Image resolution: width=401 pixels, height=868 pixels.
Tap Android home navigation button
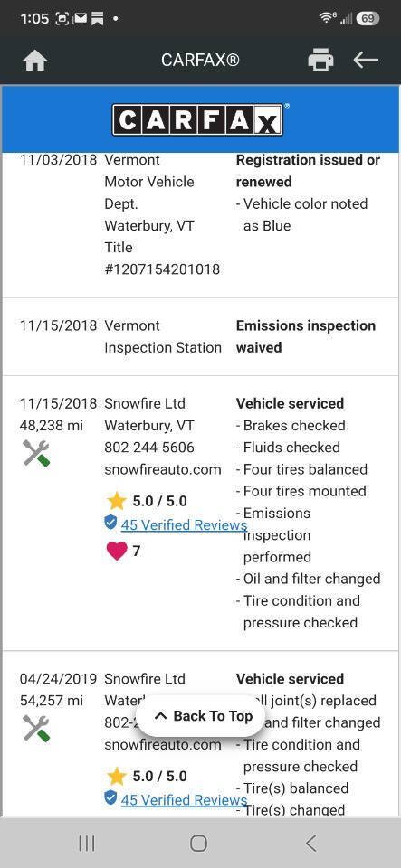tap(198, 843)
